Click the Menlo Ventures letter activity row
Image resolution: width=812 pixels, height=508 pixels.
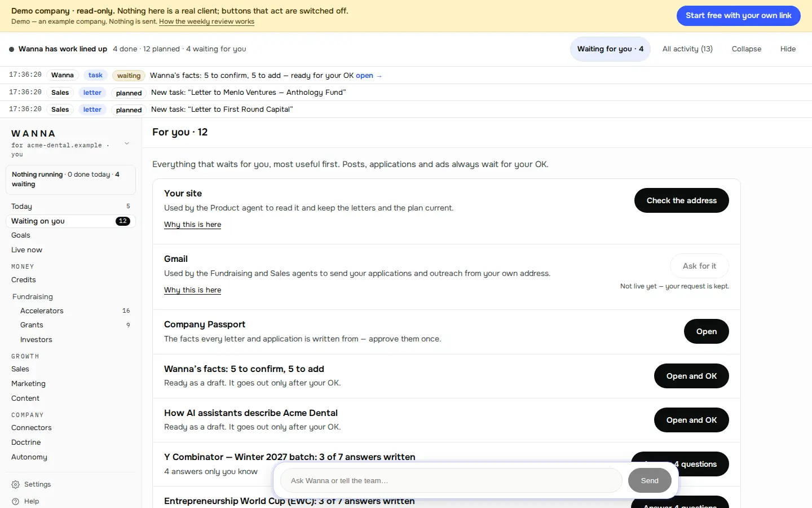tap(406, 93)
